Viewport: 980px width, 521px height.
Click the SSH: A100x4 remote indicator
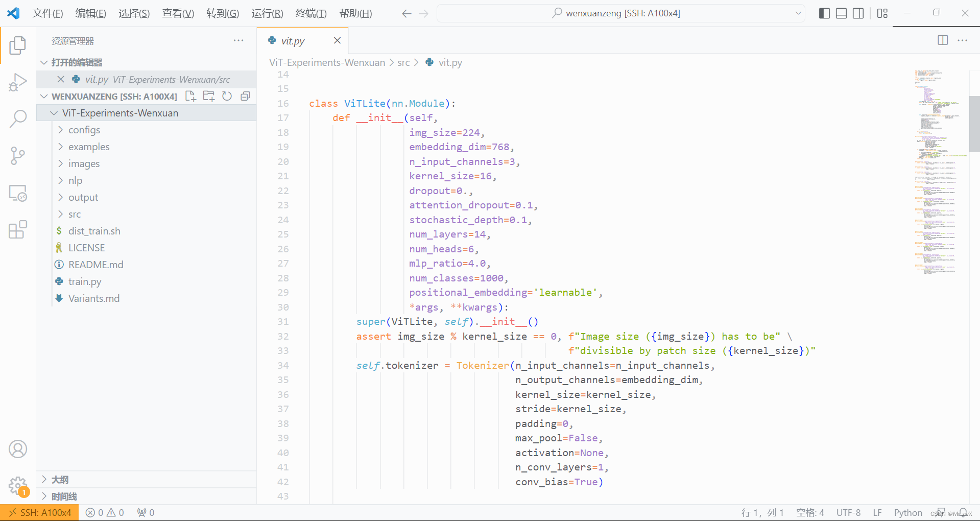[x=39, y=512]
